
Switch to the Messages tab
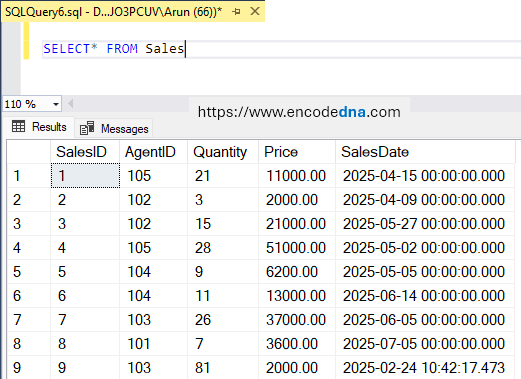114,129
